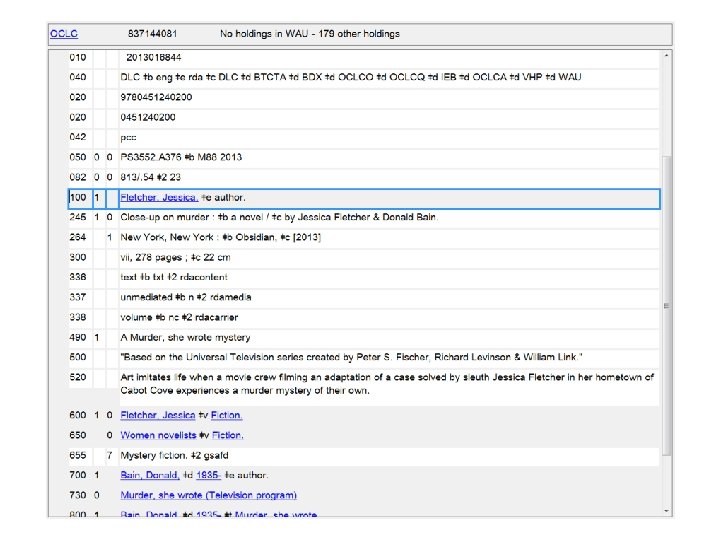Click first indicator cell of field 100
This screenshot has height=540, width=720.
pyautogui.click(x=98, y=198)
